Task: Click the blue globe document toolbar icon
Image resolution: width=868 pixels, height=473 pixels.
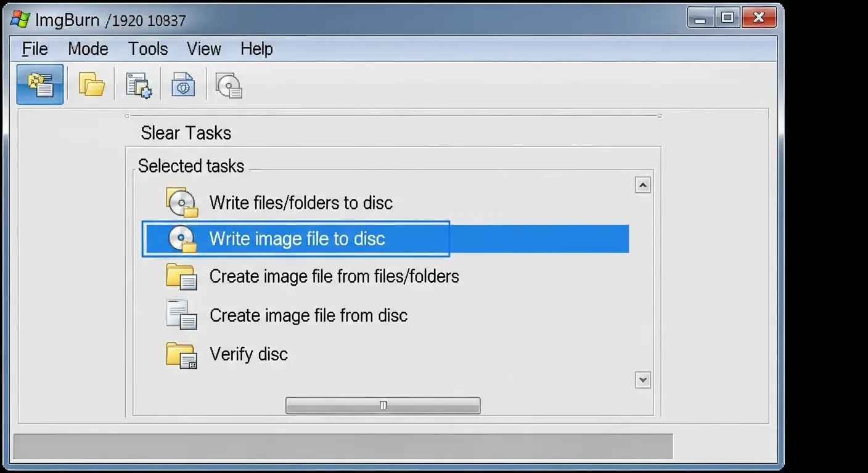Action: tap(183, 84)
